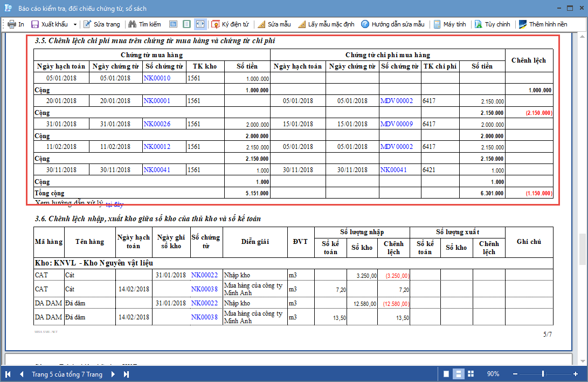Screen dimensions: 588x382
Task: Open voucher link MDV00009
Action: 396,124
